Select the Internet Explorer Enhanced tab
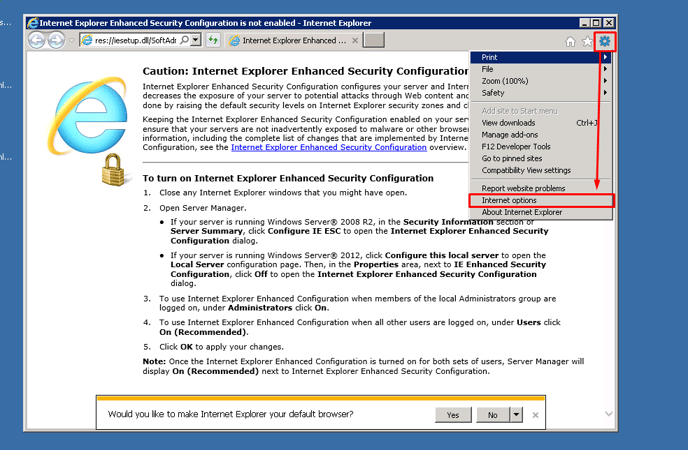This screenshot has height=450, width=688. click(x=292, y=40)
